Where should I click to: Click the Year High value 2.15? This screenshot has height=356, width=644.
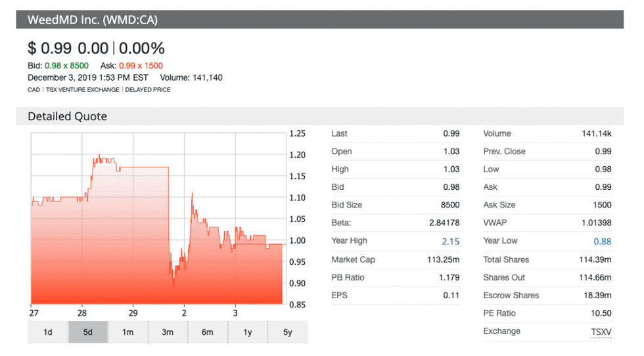click(x=450, y=241)
